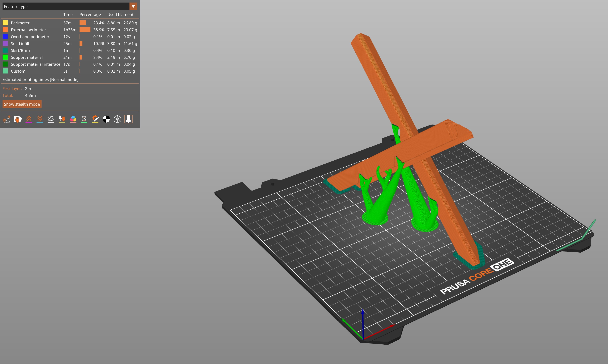Toggle Center of gravity icon
This screenshot has width=608, height=364.
pos(106,119)
